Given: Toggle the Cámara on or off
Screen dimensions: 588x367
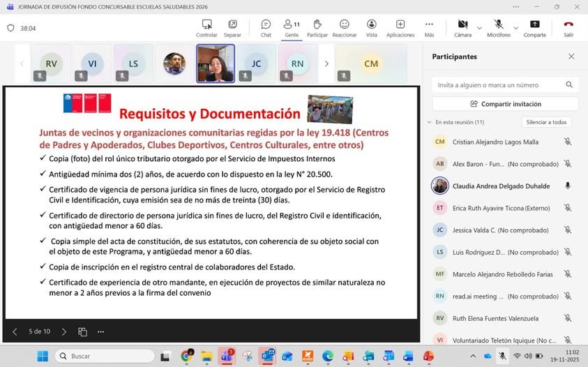Looking at the screenshot, I should pos(462,28).
